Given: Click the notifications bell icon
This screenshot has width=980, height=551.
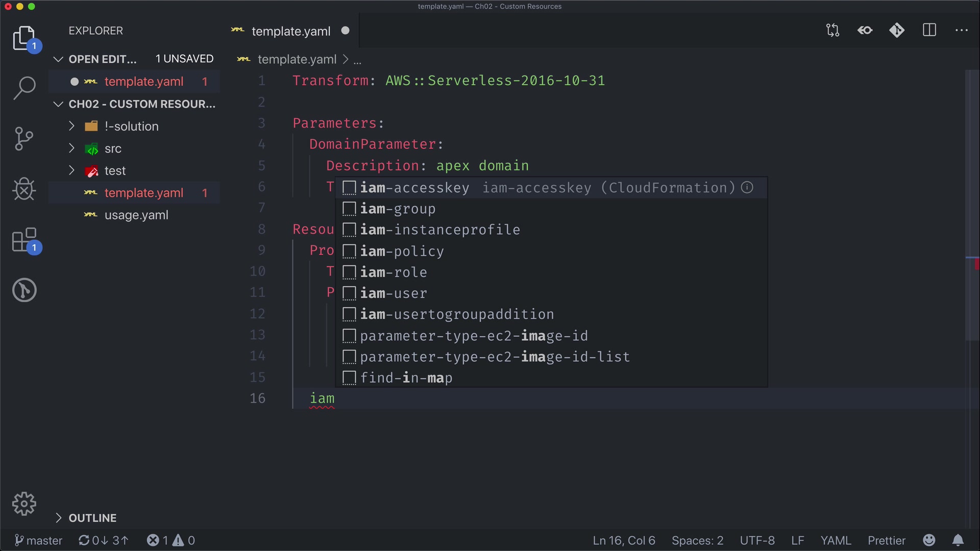Looking at the screenshot, I should coord(958,540).
